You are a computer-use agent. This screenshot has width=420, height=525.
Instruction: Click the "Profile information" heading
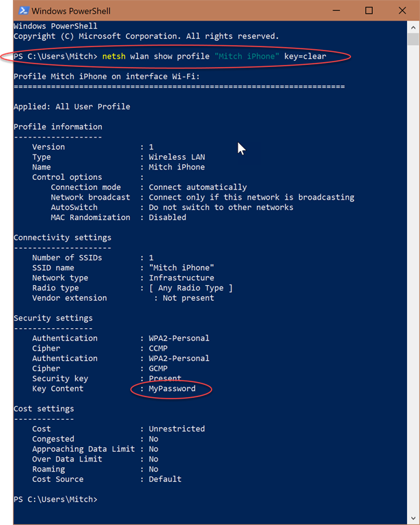click(58, 126)
